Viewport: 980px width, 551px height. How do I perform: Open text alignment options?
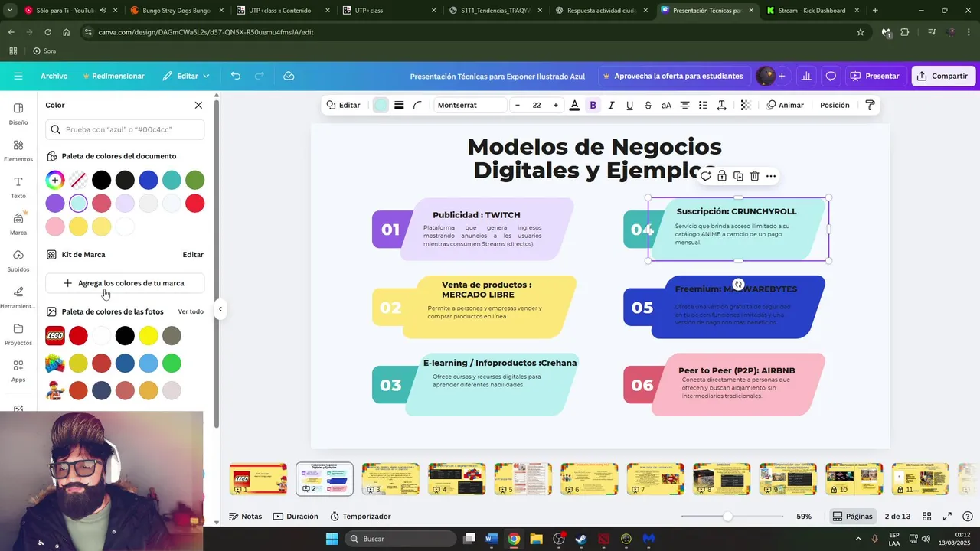(684, 105)
